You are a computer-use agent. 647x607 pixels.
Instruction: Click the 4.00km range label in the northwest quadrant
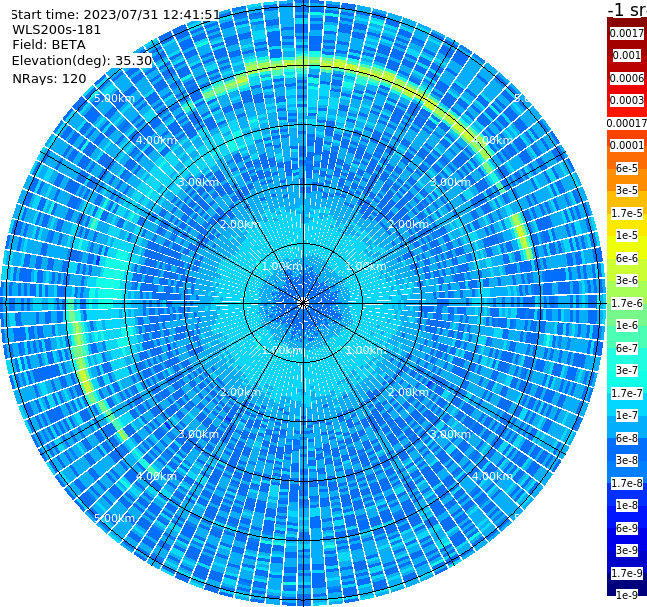coord(156,140)
